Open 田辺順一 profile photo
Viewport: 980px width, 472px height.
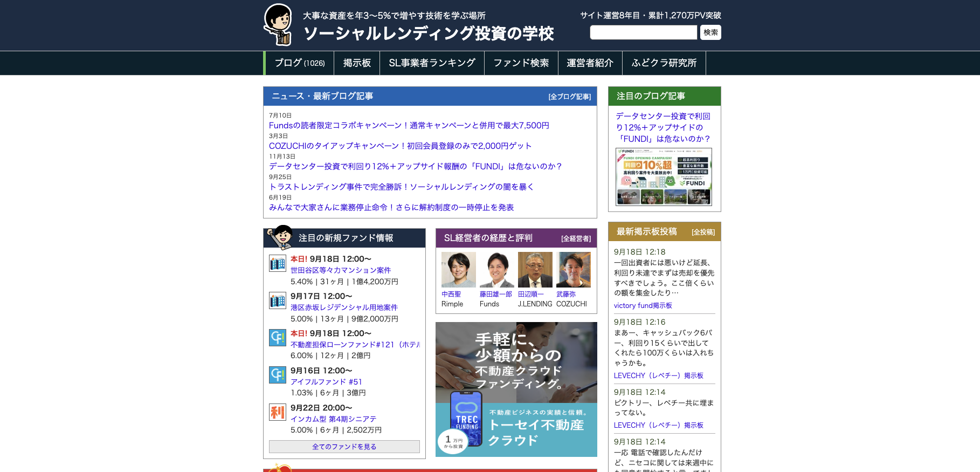click(535, 270)
